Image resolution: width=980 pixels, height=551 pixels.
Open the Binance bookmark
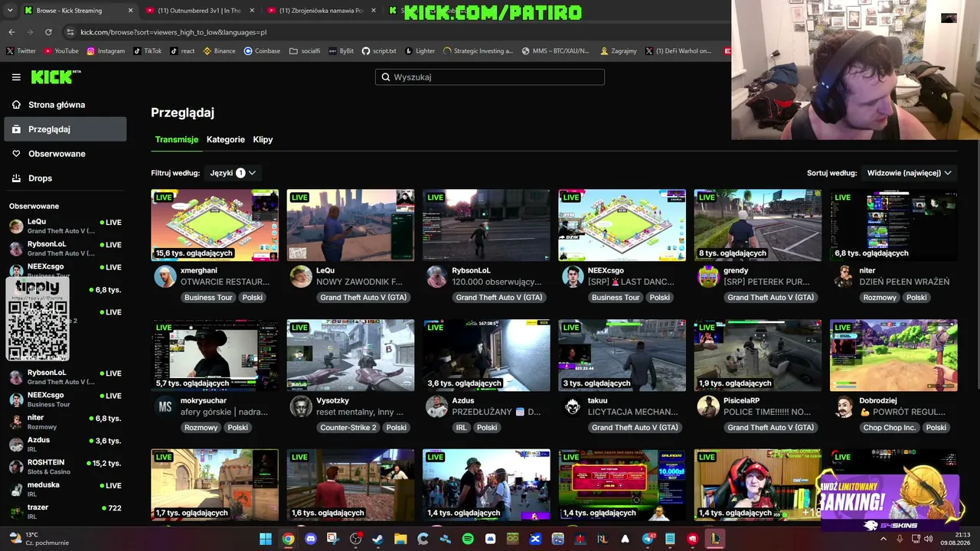[219, 51]
